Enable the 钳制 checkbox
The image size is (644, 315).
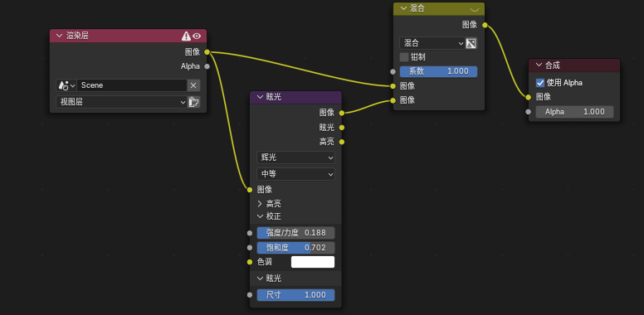coord(404,57)
